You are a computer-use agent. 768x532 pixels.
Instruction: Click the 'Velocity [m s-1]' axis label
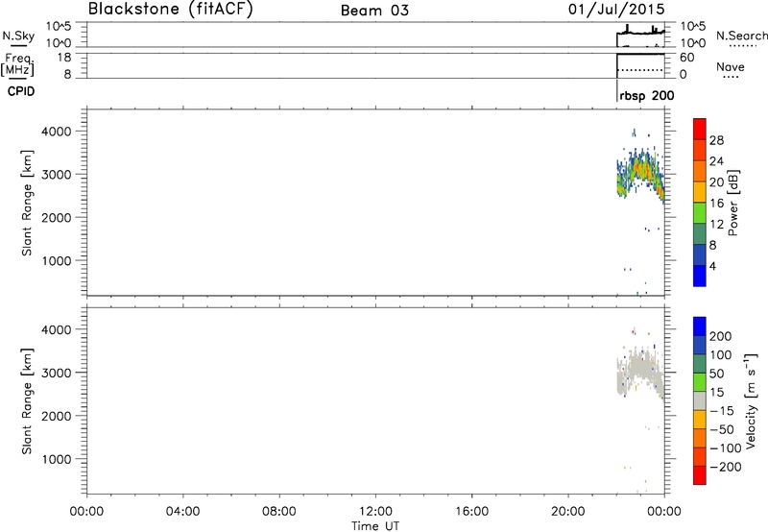point(751,400)
